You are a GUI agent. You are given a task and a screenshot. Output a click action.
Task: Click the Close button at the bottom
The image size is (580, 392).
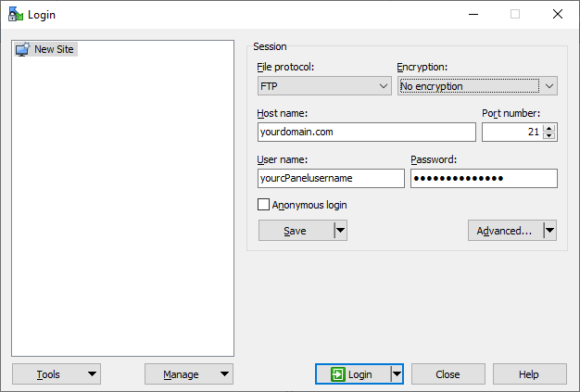point(448,374)
